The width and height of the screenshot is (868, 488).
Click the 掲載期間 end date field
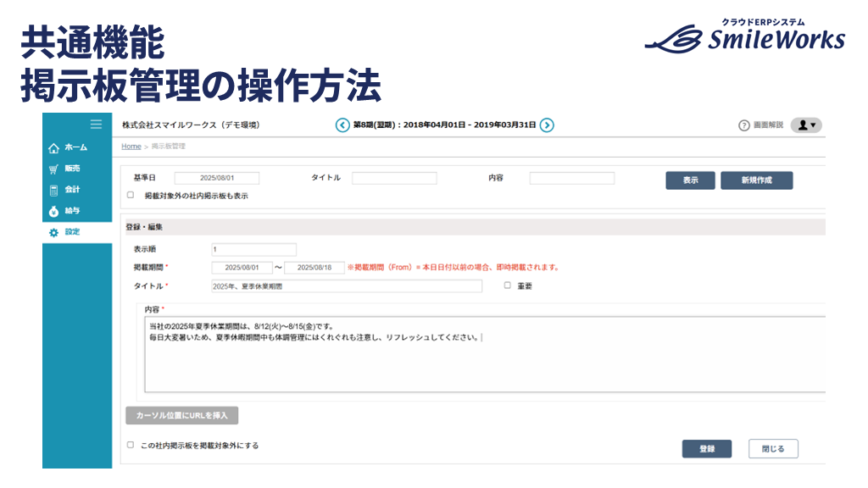(x=314, y=268)
